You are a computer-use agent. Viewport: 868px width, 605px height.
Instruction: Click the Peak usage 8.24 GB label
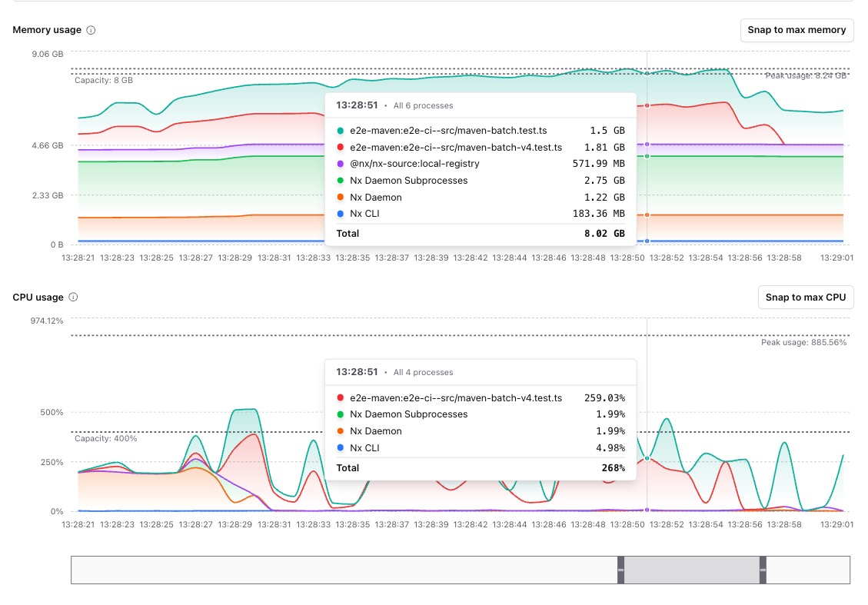(805, 76)
